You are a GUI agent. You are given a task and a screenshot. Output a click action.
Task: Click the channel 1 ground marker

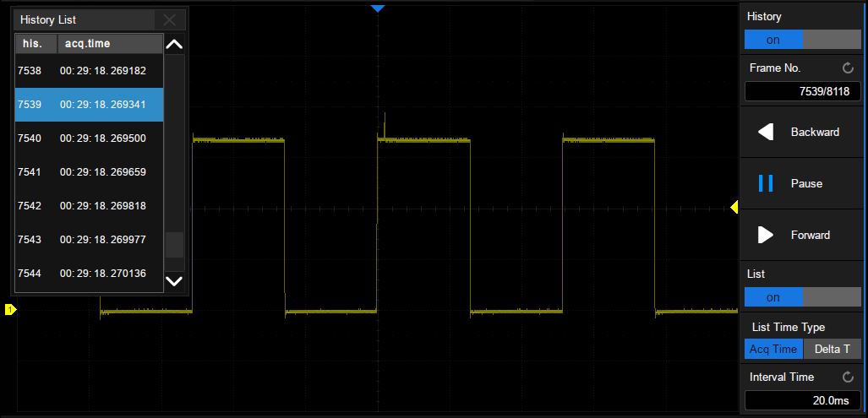pos(10,310)
